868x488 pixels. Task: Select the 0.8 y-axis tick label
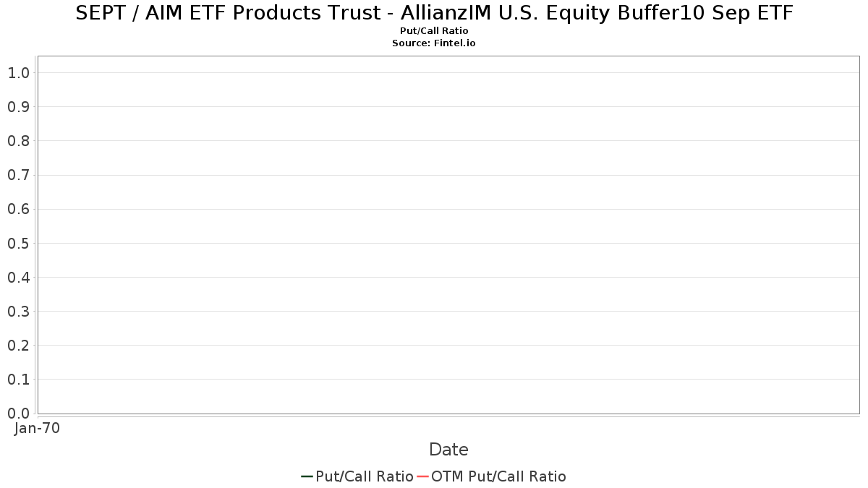19,141
